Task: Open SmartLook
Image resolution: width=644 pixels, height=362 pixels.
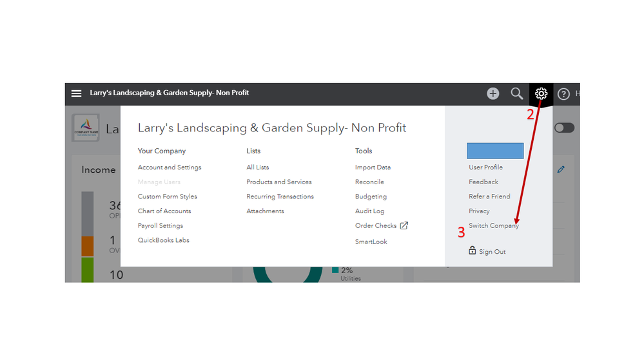Action: coord(371,242)
